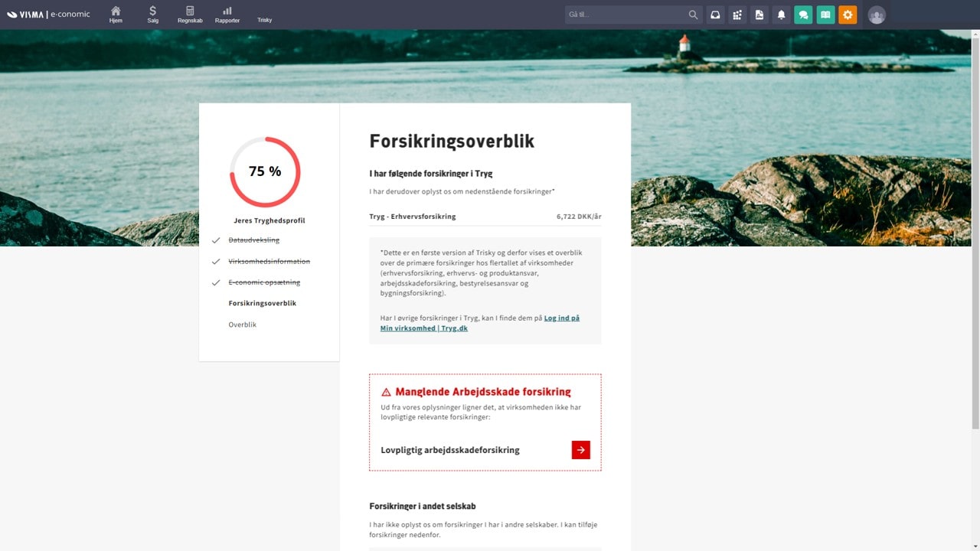Click the magnifying glass search icon

coord(693,15)
